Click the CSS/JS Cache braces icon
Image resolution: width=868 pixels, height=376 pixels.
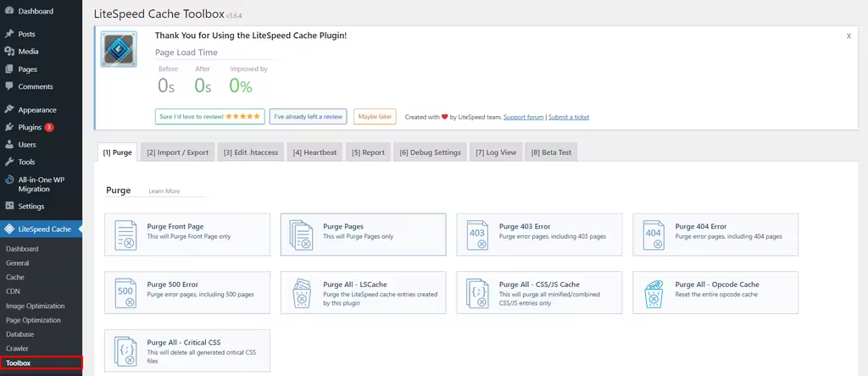tap(477, 292)
